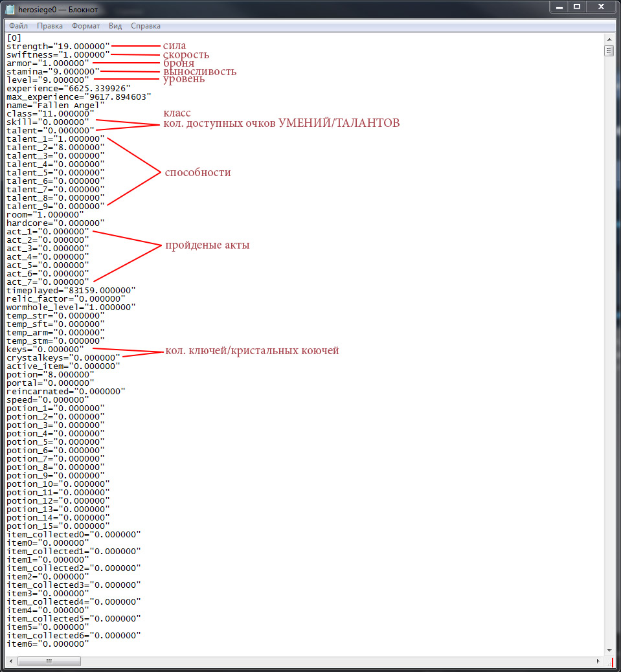Image resolution: width=621 pixels, height=672 pixels.
Task: Click vertical scrollbar up arrow
Action: 609,39
